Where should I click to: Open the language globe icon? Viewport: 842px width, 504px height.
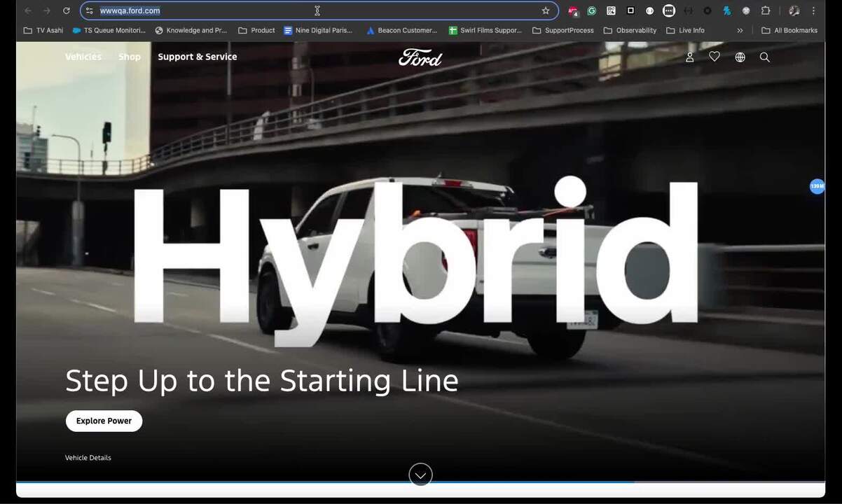point(740,57)
